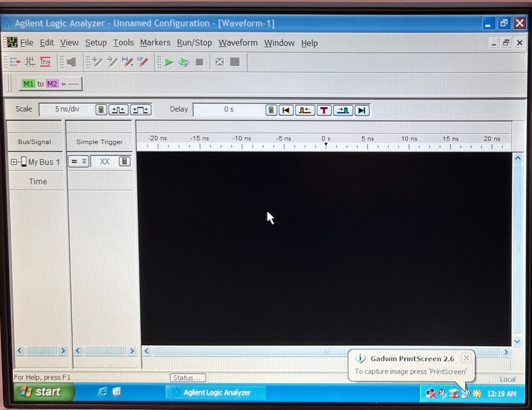Click the new marker plus-pencil icon

pyautogui.click(x=97, y=62)
